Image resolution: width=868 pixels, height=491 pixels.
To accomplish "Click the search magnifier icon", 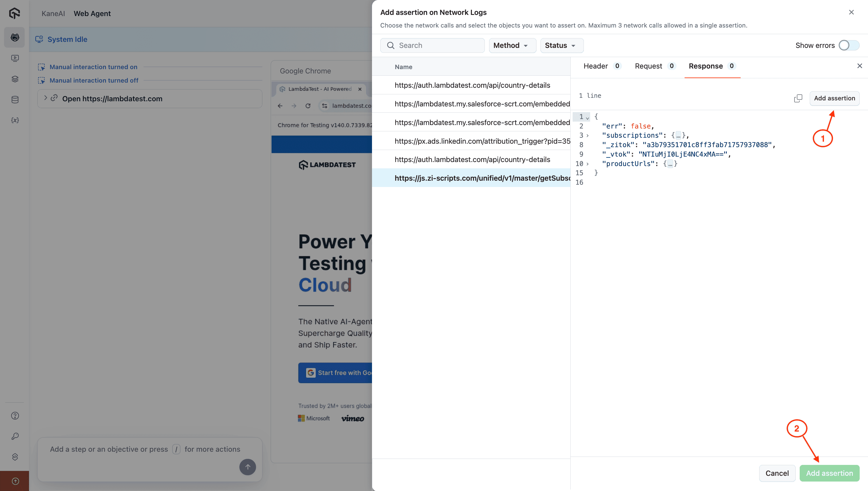I will [390, 45].
